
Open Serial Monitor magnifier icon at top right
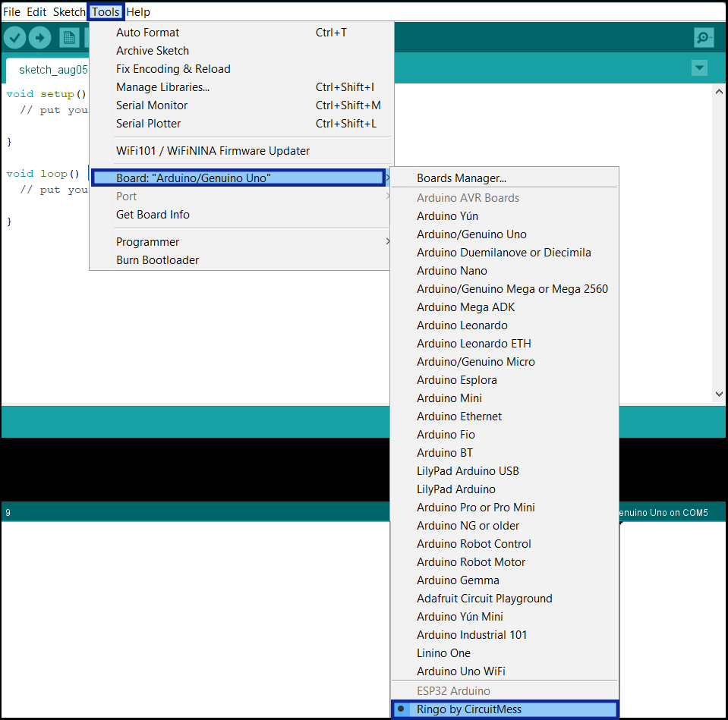[x=704, y=37]
